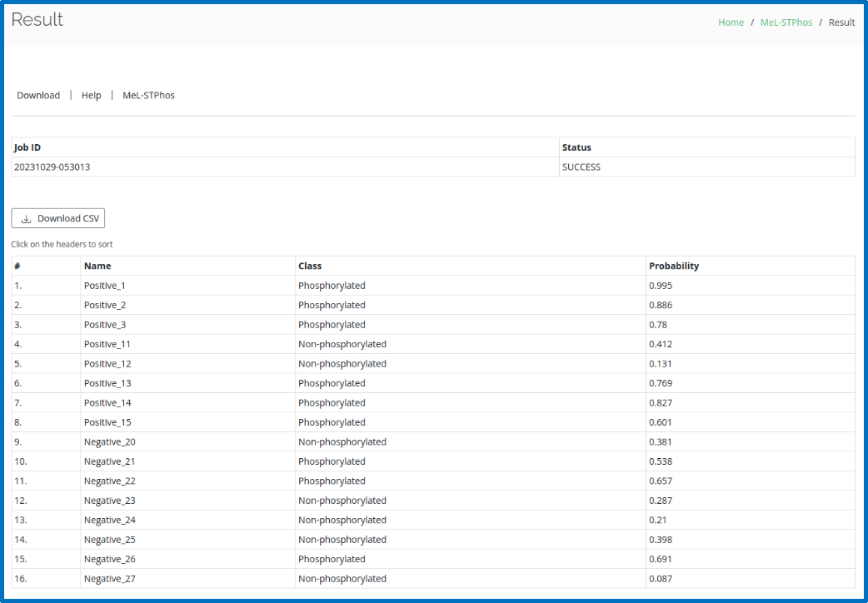Viewport: 868px width, 603px height.
Task: Sort table by Name column header
Action: [x=97, y=266]
